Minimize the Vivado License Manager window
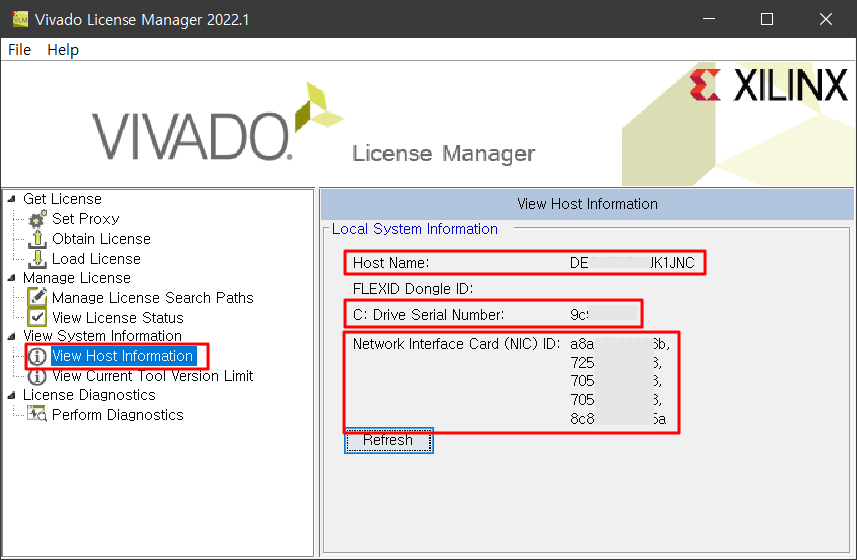The image size is (857, 560). click(709, 19)
